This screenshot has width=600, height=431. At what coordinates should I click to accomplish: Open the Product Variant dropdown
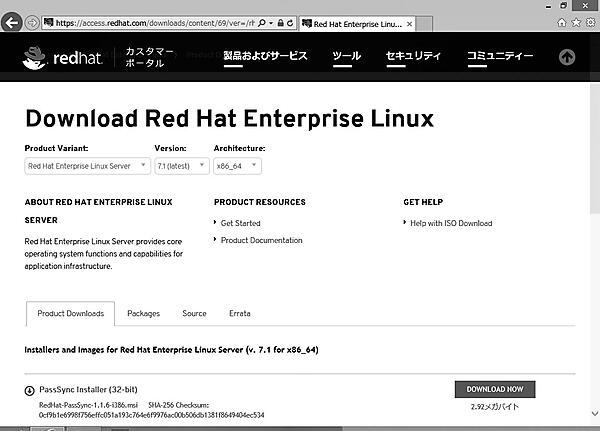click(x=88, y=165)
